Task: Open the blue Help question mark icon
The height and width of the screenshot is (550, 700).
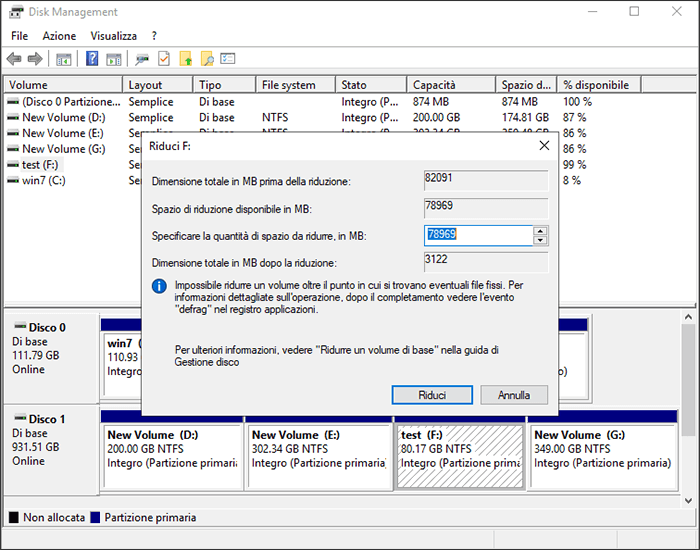Action: point(92,58)
